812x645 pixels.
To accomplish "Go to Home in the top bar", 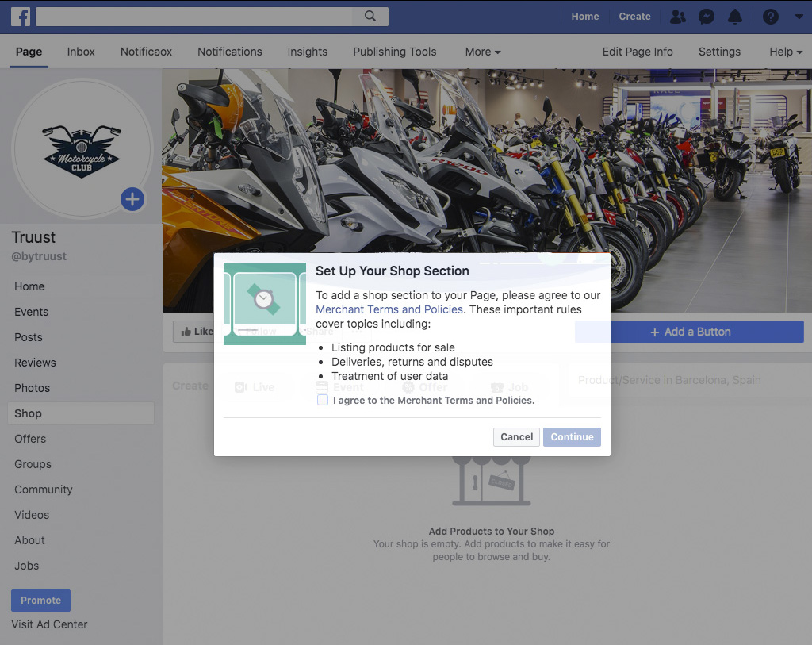I will tap(585, 17).
